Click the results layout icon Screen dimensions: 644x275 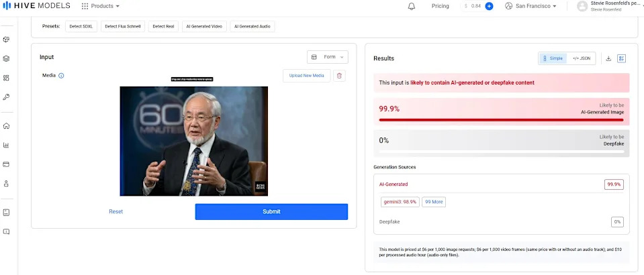click(x=621, y=58)
